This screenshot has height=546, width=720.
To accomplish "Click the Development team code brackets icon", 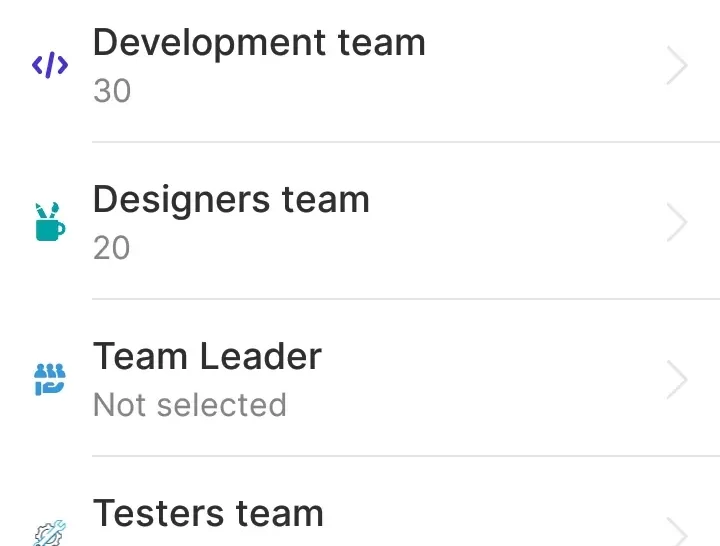I will [x=50, y=66].
